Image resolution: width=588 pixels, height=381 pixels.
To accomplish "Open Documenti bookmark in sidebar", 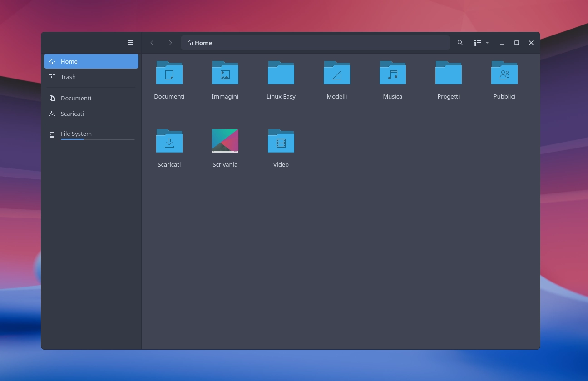I will pos(91,98).
